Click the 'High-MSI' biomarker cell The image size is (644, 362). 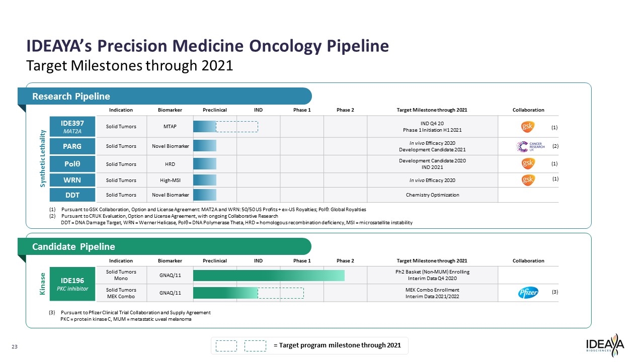[x=170, y=180]
